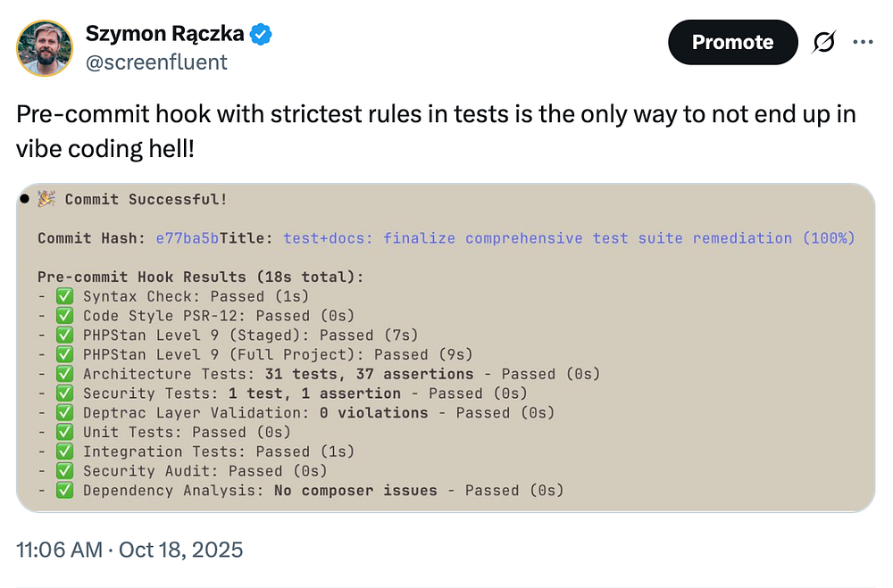Open Szymon Rączka's profile avatar
The image size is (893, 588).
45,48
